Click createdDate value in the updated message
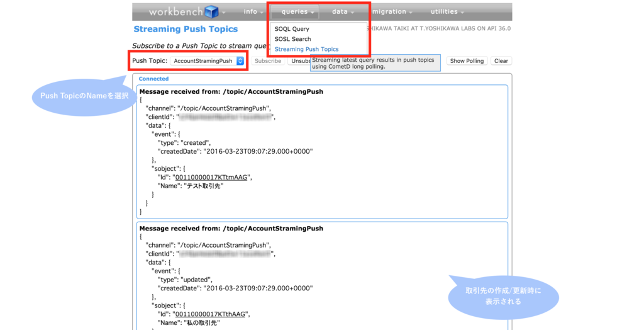 pos(258,288)
